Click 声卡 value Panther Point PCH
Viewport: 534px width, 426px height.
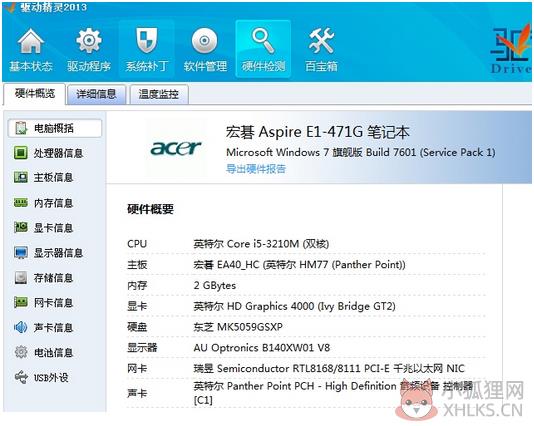tap(333, 393)
